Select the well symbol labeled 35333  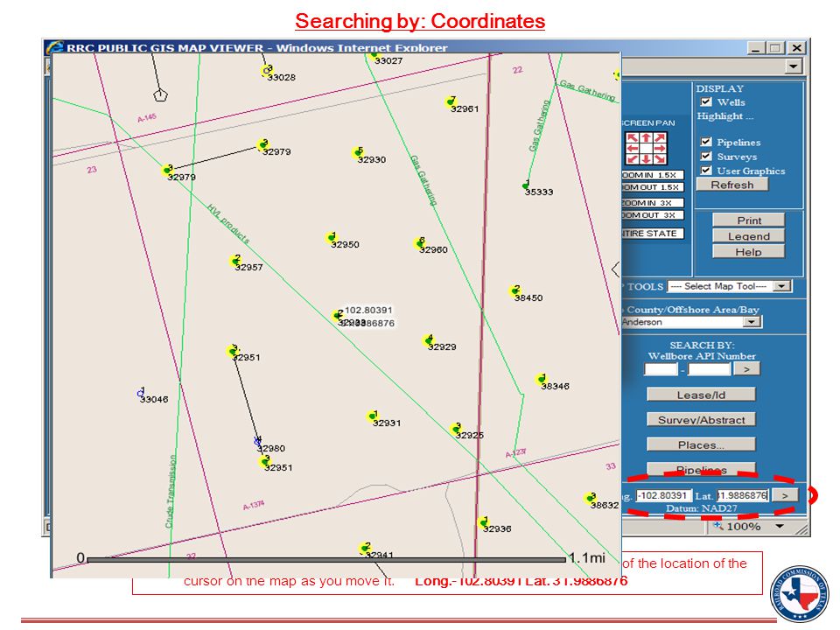tap(526, 185)
